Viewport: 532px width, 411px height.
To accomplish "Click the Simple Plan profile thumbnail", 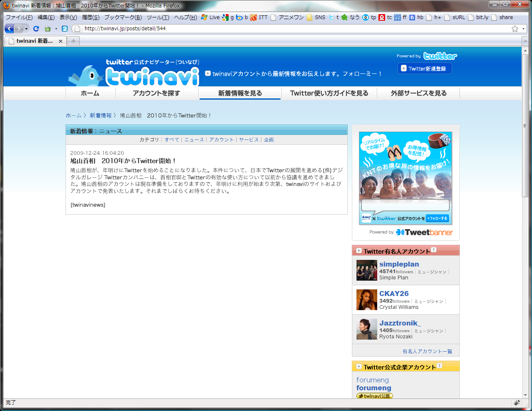I will [x=367, y=270].
